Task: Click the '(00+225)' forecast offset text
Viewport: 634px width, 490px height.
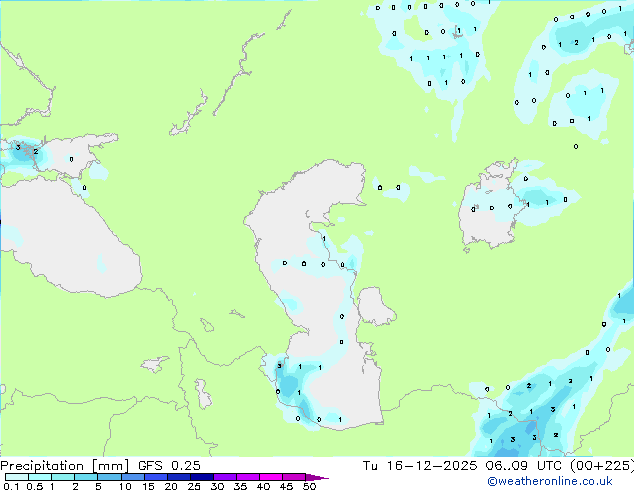Action: coord(602,466)
